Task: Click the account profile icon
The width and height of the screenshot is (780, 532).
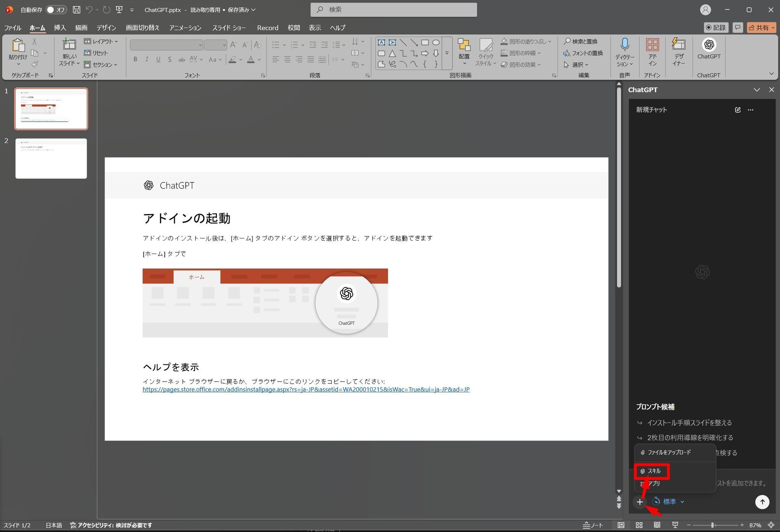Action: pyautogui.click(x=705, y=10)
